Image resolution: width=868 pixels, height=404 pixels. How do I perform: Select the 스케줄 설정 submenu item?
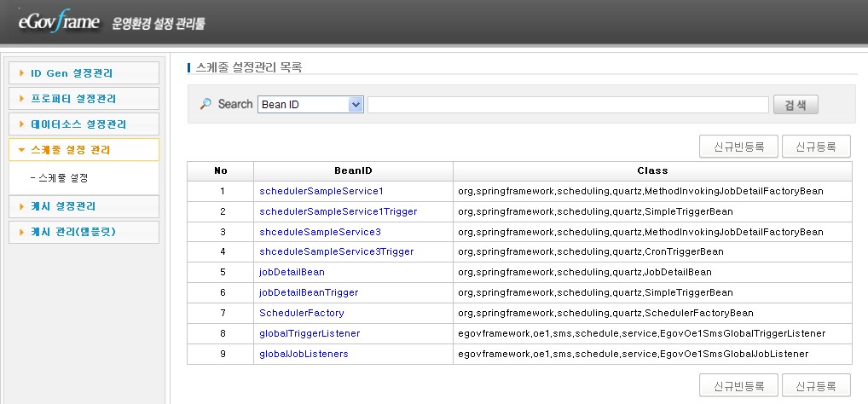59,178
